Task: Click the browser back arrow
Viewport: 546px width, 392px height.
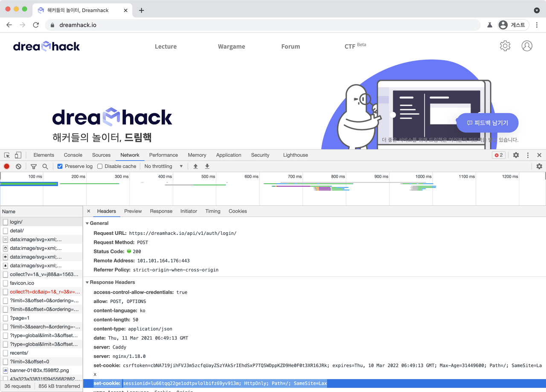Action: (9, 25)
